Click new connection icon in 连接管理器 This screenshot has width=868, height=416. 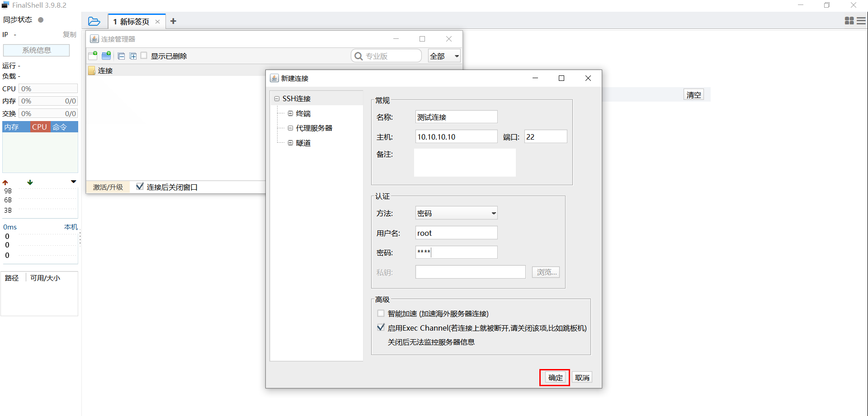93,56
